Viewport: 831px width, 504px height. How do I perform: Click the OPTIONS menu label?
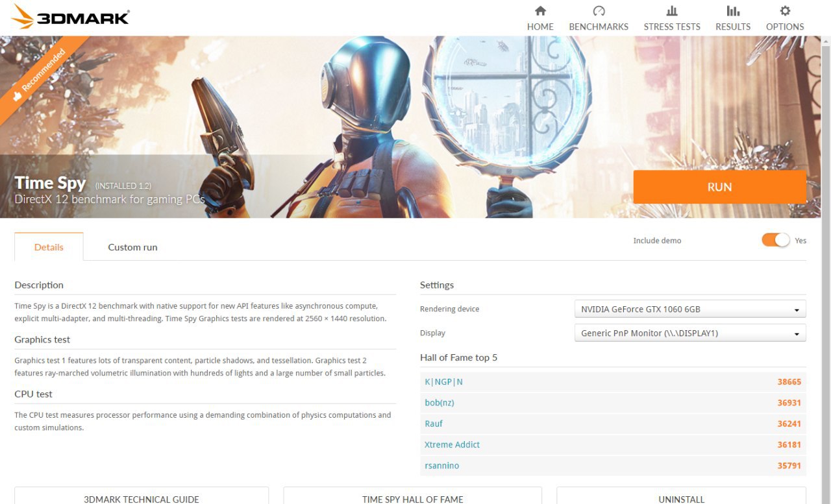coord(785,27)
